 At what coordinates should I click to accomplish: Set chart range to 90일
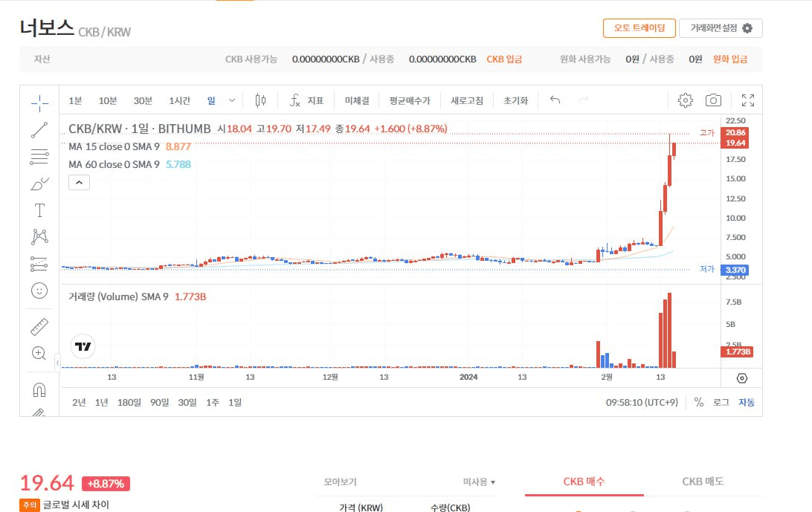coord(159,402)
